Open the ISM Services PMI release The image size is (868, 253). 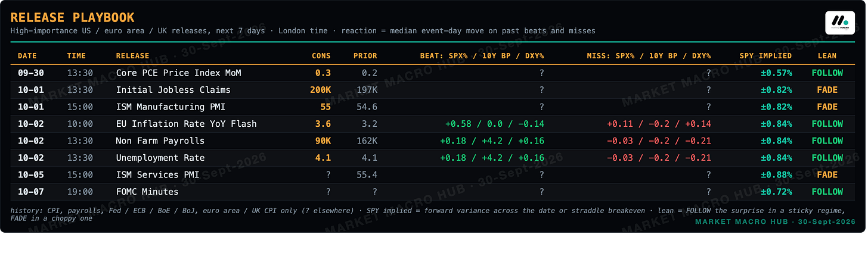point(157,175)
